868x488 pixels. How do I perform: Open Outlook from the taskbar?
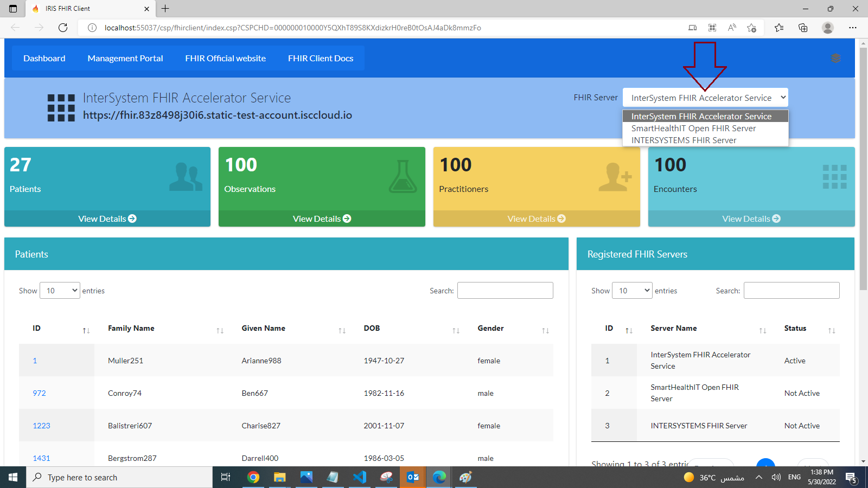413,477
